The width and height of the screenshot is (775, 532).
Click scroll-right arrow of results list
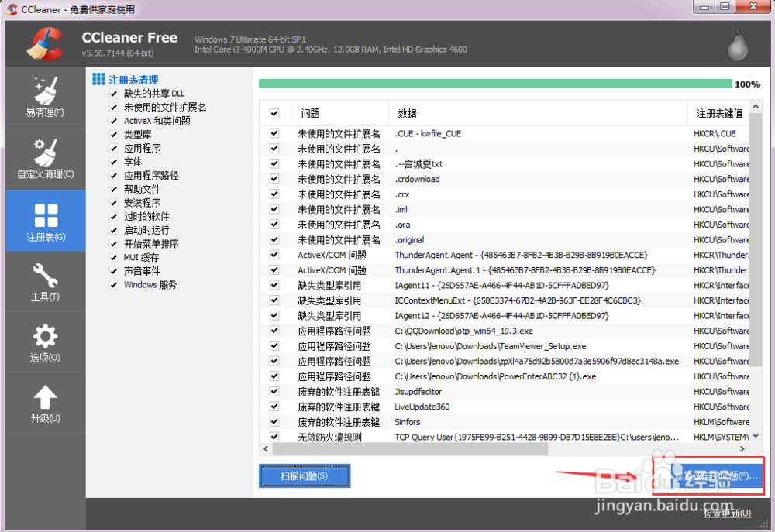742,448
